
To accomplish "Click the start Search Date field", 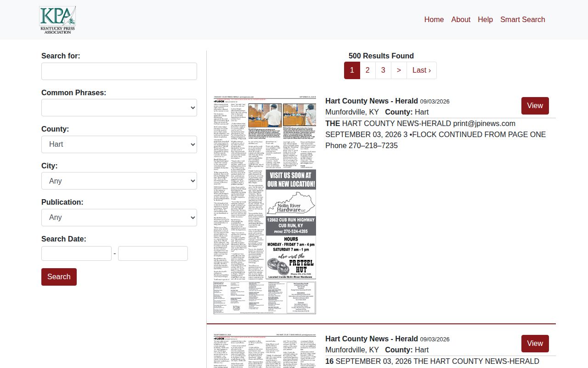I will (76, 253).
